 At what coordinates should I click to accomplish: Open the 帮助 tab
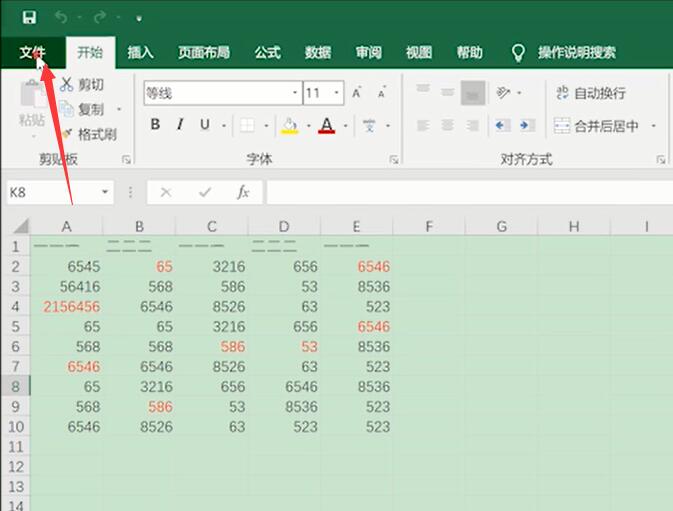(x=470, y=53)
